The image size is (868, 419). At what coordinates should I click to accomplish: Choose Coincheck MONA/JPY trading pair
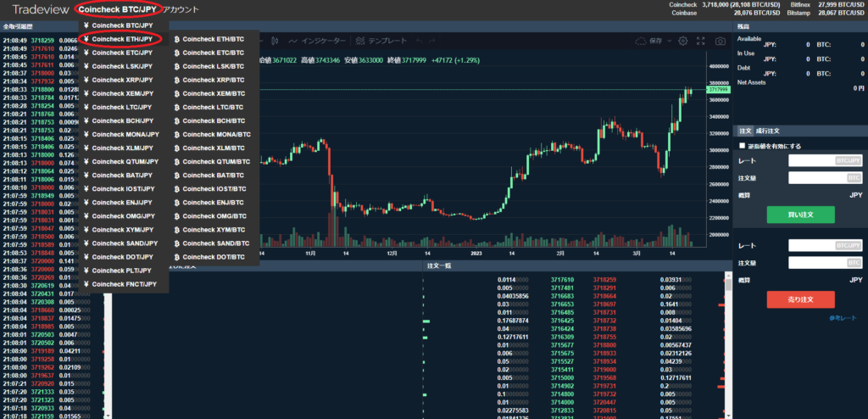(124, 134)
